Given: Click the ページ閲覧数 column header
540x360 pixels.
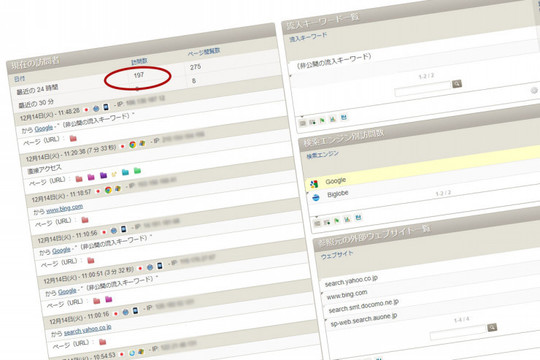Looking at the screenshot, I should [x=204, y=52].
